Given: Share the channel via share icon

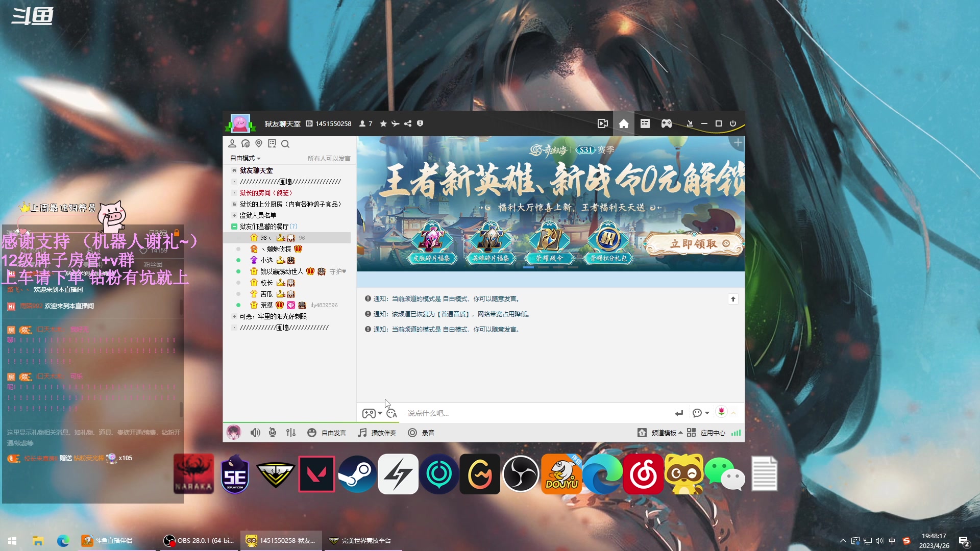Looking at the screenshot, I should (408, 124).
